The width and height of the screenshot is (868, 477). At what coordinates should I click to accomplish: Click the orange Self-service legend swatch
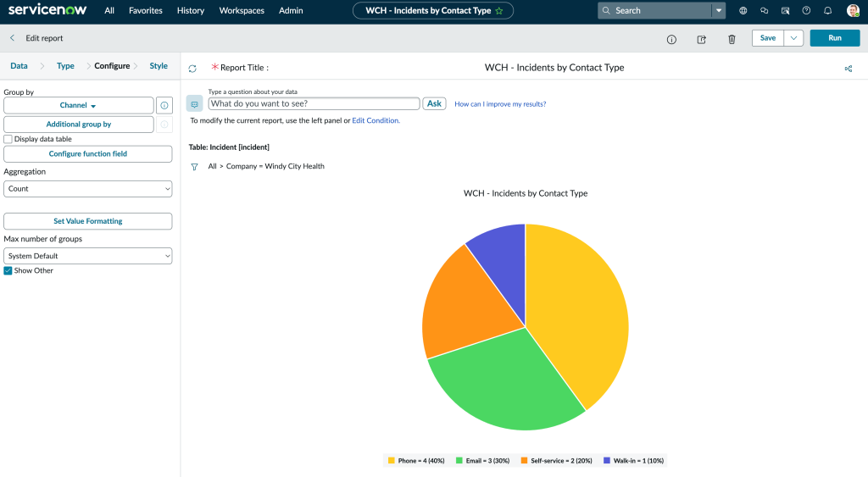[x=524, y=460]
